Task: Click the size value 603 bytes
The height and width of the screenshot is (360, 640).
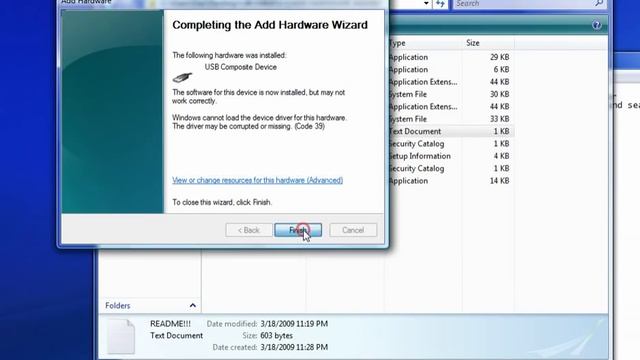Action: 276,336
